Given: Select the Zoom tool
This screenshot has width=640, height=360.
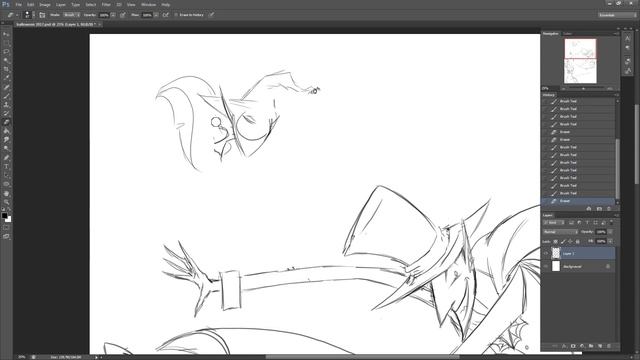Looking at the screenshot, I should coord(6,202).
